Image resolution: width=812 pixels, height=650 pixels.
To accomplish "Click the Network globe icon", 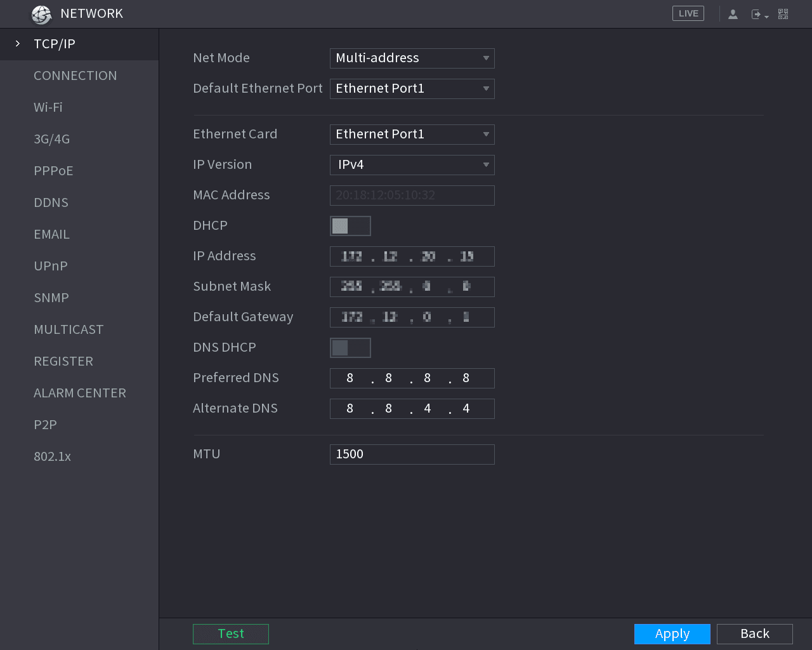I will 42,14.
